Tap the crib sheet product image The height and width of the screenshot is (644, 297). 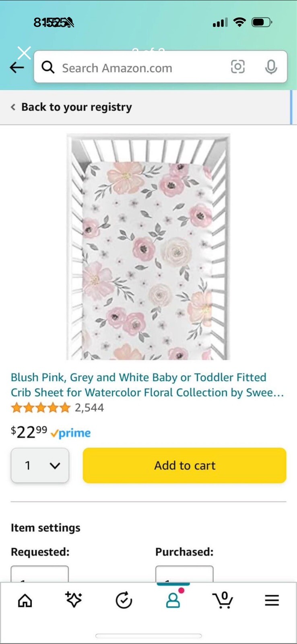point(148,247)
